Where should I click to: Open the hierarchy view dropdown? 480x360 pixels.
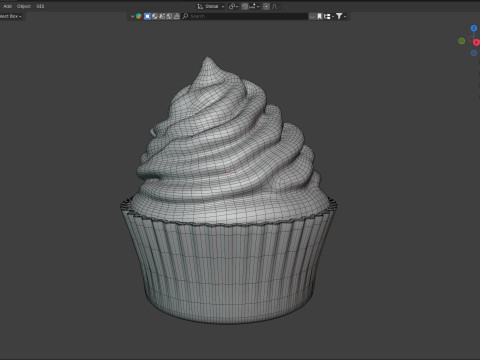pyautogui.click(x=329, y=16)
